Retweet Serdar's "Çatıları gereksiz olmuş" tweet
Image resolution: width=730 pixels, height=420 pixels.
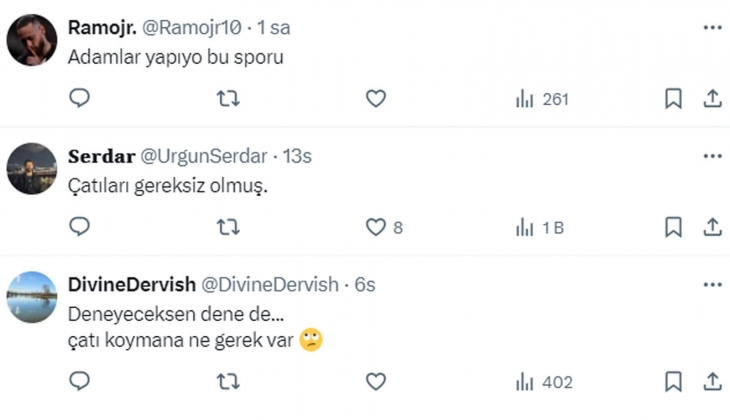[x=228, y=227]
